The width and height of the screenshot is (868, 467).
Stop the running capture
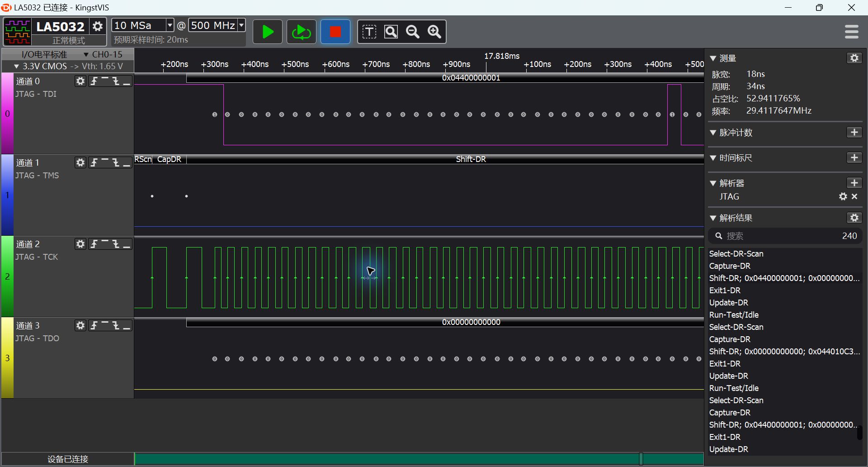click(335, 32)
